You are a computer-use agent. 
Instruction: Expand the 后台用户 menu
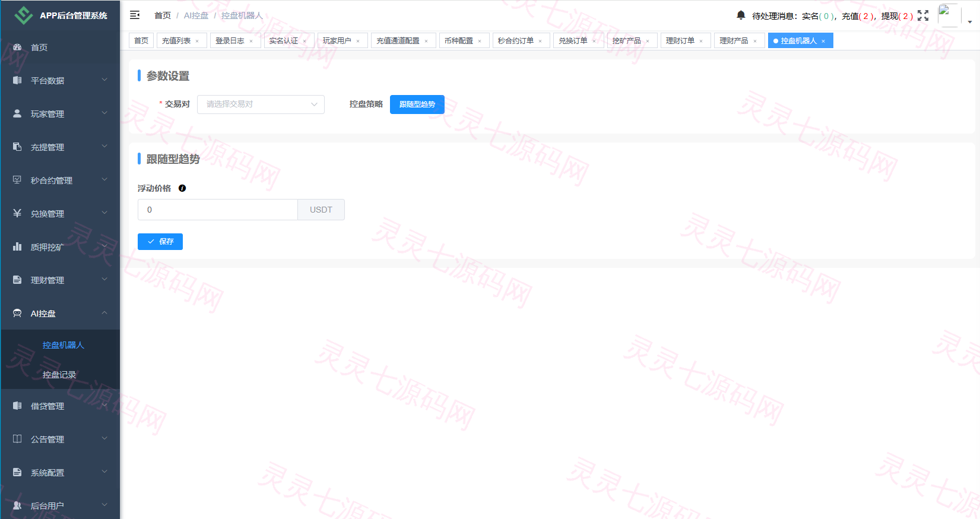[60, 506]
